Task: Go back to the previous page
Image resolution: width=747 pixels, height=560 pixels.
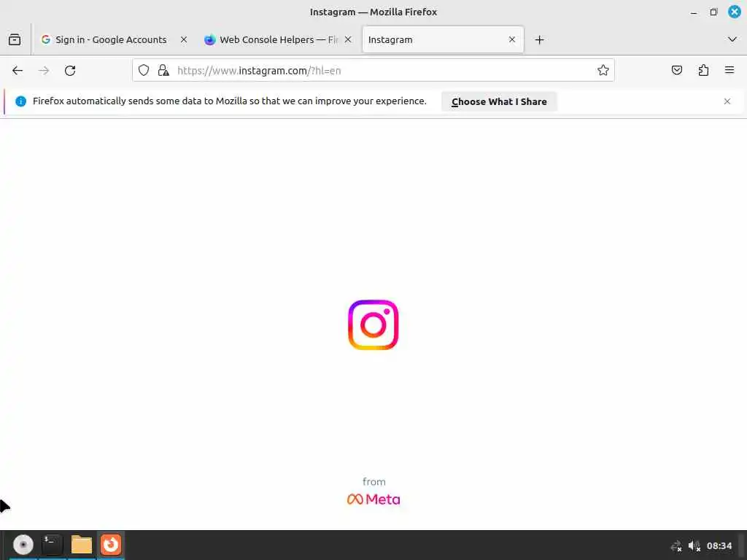Action: coord(18,71)
